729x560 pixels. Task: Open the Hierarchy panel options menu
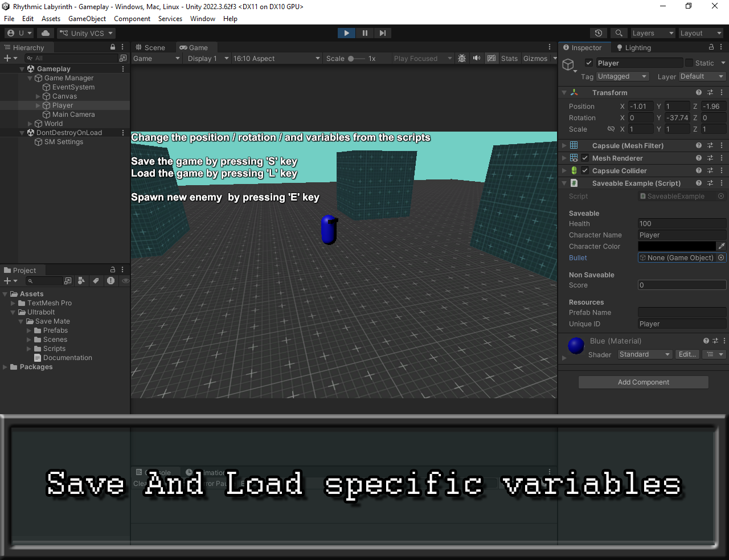click(x=122, y=47)
